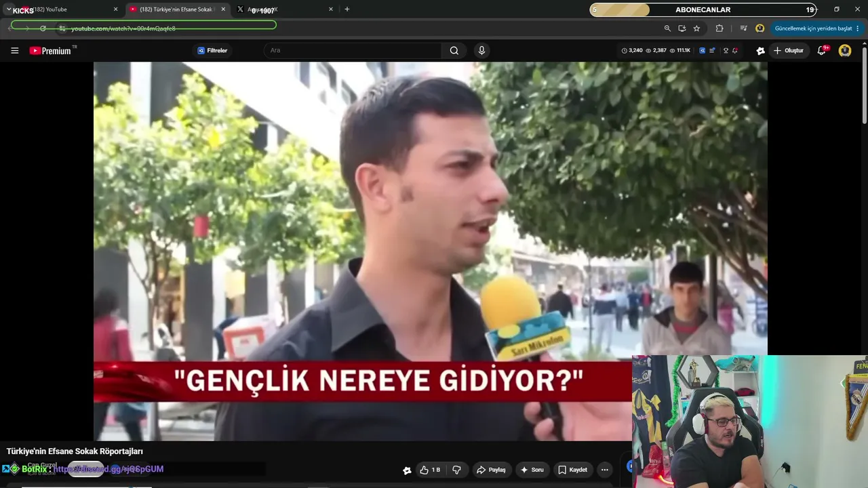Bookmark this page with the star icon
868x488 pixels.
pyautogui.click(x=696, y=28)
